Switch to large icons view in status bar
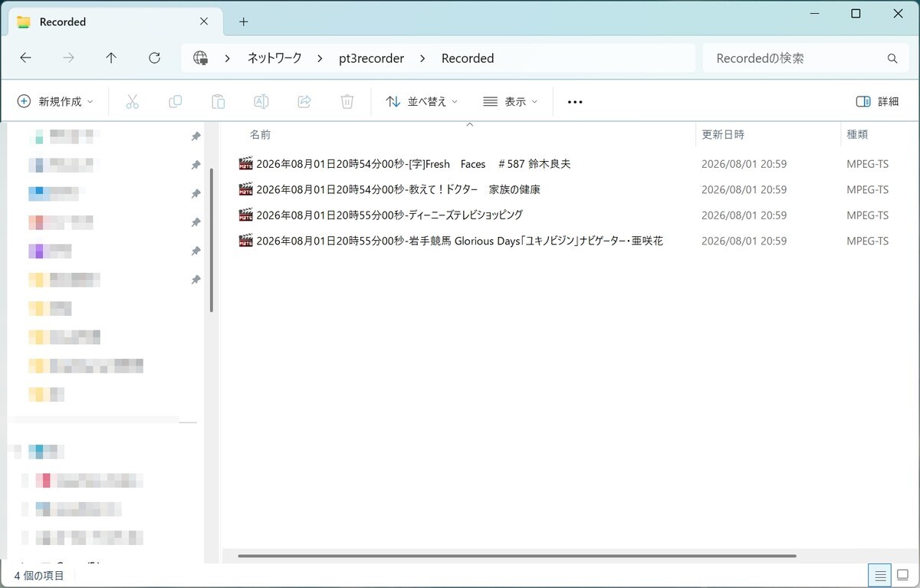The image size is (920, 588). click(x=903, y=575)
